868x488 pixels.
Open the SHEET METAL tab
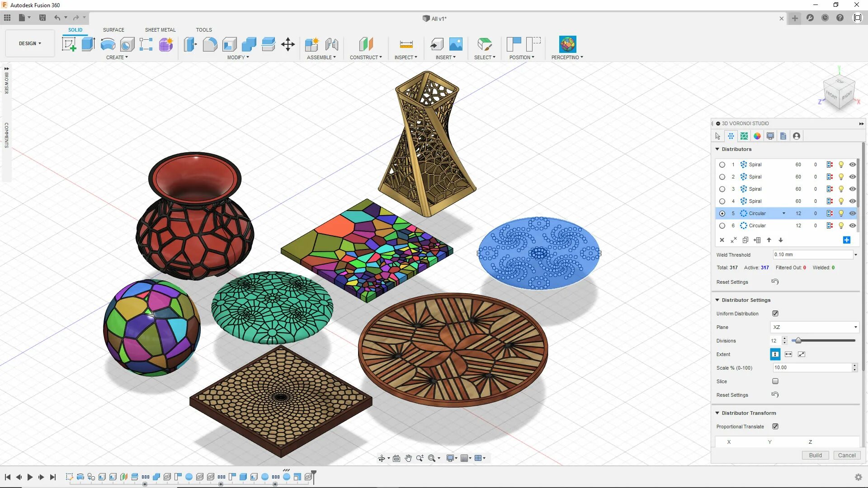pyautogui.click(x=160, y=30)
